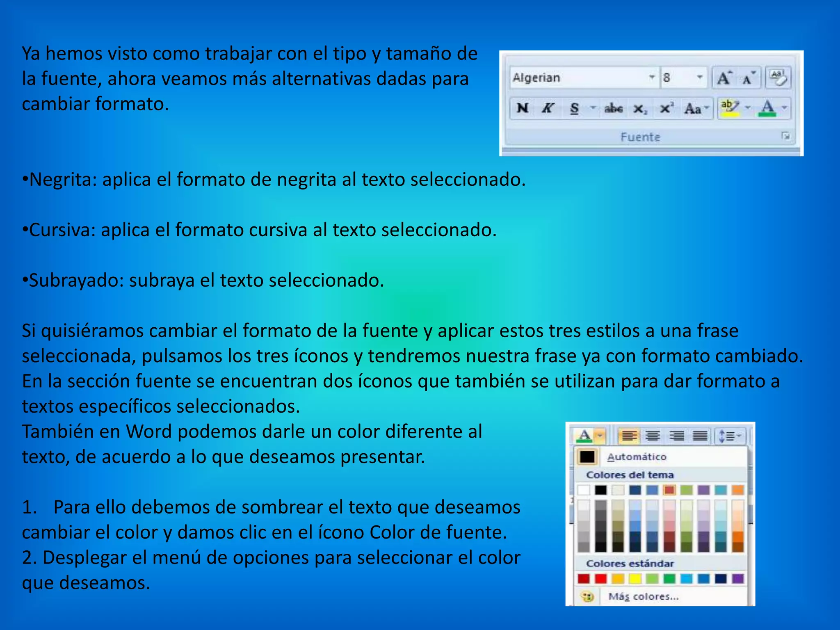This screenshot has height=630, width=840.
Task: Expand the highlight color dropdown arrow
Action: [x=748, y=108]
